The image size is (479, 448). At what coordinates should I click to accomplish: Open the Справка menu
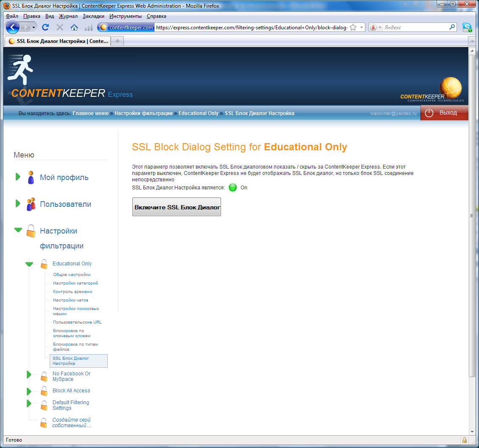click(157, 16)
